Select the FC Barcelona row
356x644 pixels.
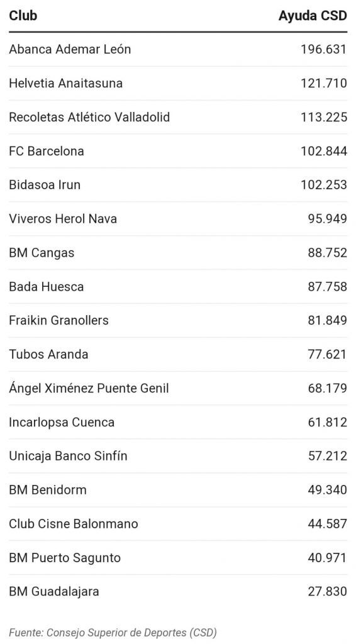coord(178,151)
